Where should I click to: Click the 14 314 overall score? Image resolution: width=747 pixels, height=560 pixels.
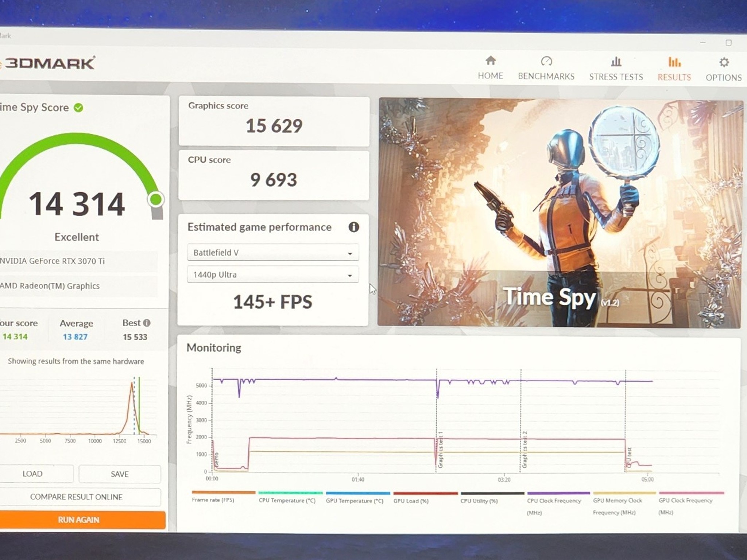77,204
